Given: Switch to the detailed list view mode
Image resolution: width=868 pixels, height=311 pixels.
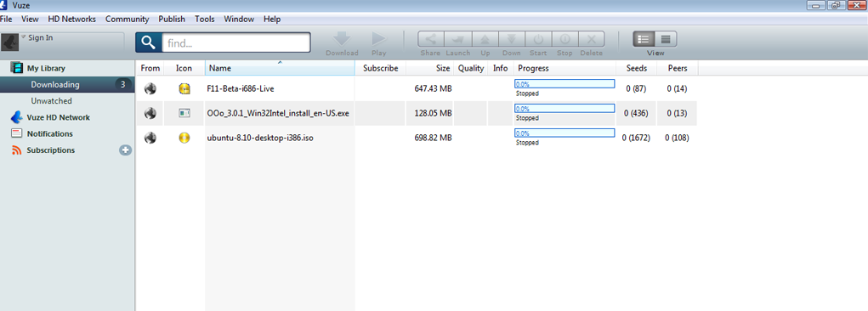Looking at the screenshot, I should coord(644,39).
